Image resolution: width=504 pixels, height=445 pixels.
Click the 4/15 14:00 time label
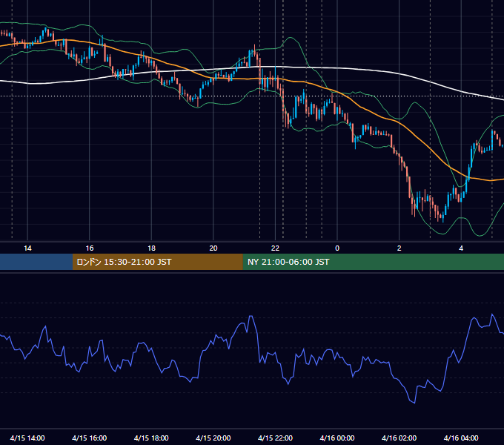(x=27, y=438)
